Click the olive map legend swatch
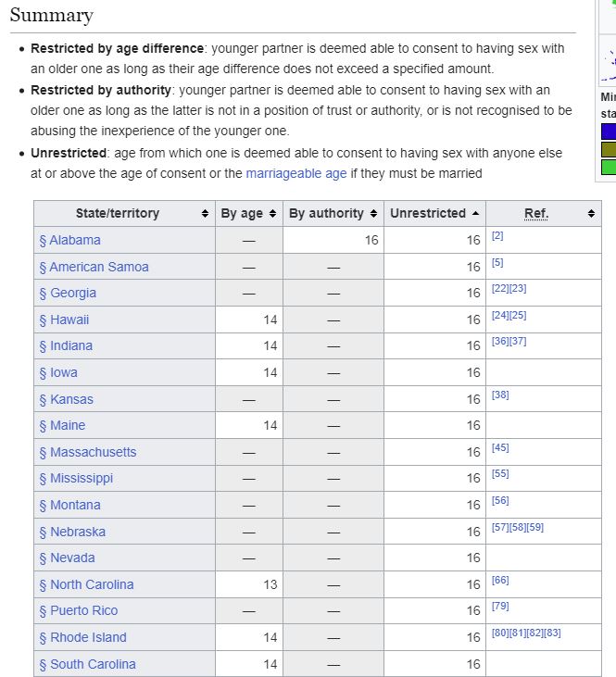616x677 pixels. point(609,149)
